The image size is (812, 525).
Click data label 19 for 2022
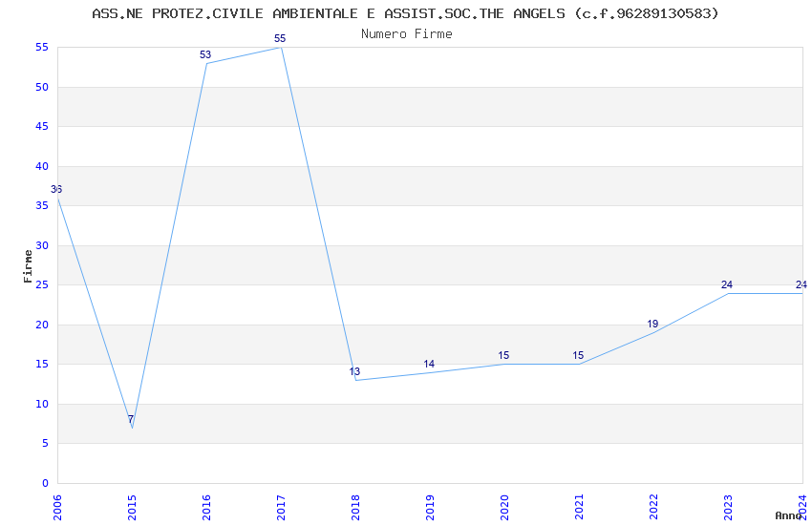(652, 324)
